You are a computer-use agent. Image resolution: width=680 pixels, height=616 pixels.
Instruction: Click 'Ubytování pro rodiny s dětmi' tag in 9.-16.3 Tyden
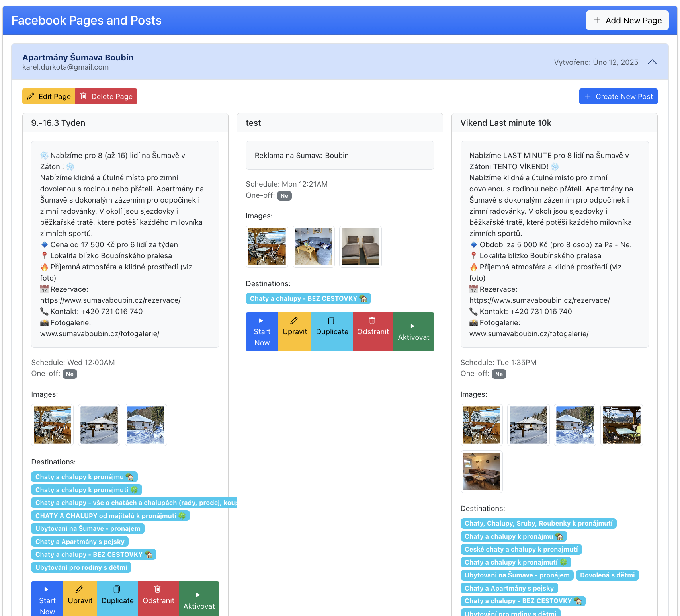point(81,567)
